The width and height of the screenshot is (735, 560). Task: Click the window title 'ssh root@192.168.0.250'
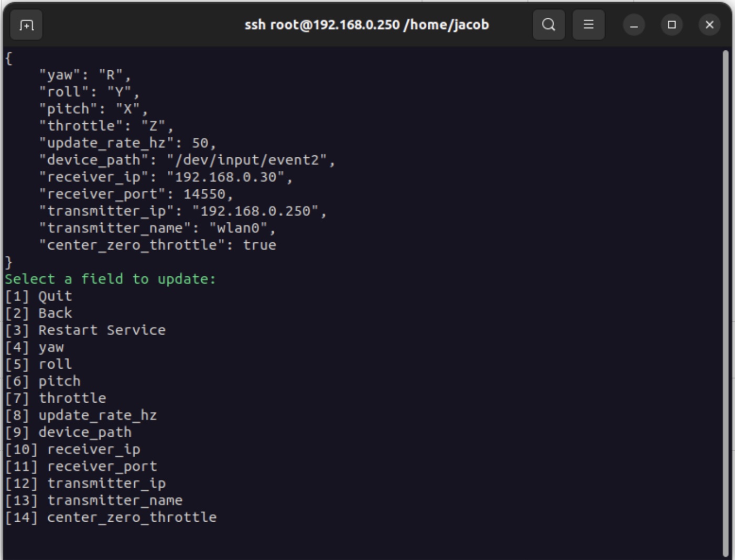coord(366,25)
